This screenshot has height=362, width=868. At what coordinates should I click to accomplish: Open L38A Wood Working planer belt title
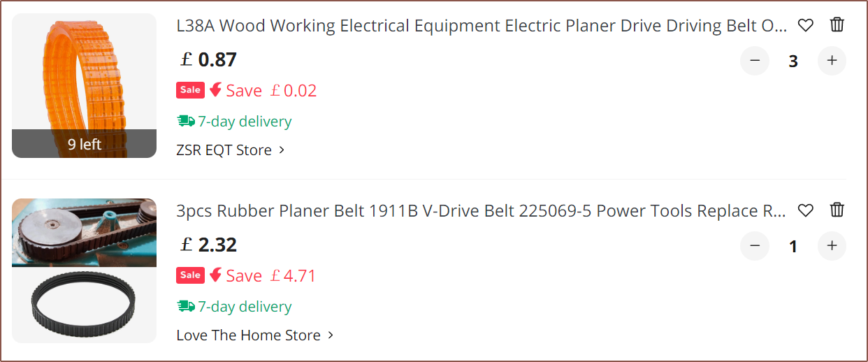coord(481,26)
